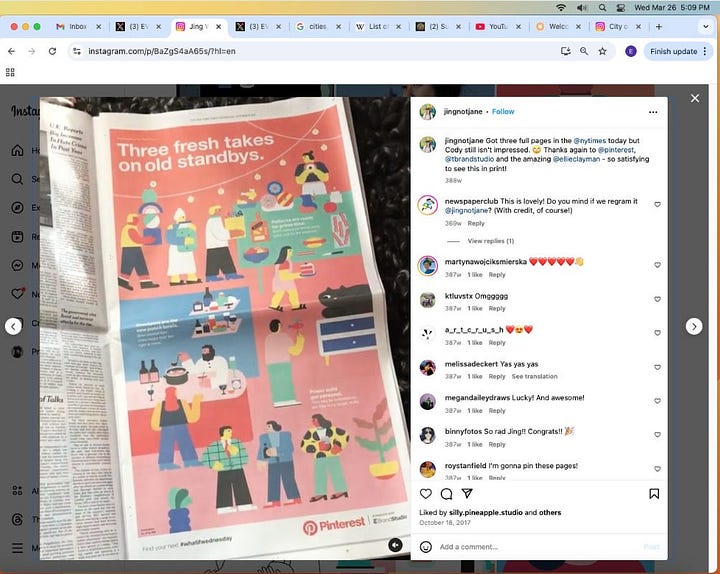Screen dimensions: 720x574
Task: Click the Chrome zoom magnifier icon
Action: [584, 51]
